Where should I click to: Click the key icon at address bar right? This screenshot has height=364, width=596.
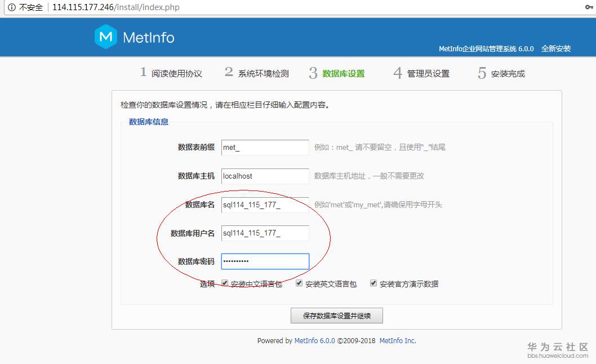click(590, 7)
